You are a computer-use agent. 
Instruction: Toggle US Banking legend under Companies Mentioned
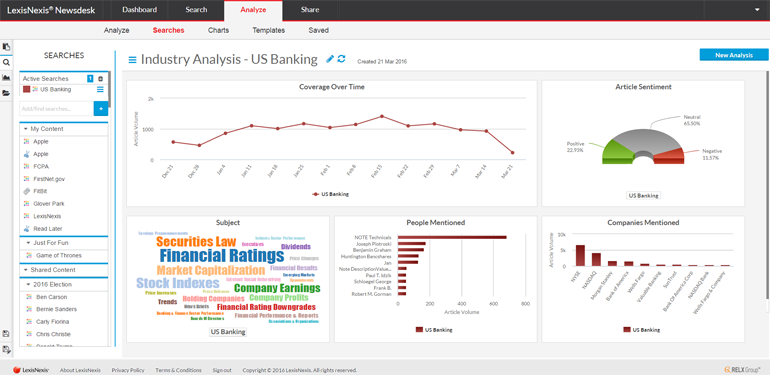click(641, 330)
